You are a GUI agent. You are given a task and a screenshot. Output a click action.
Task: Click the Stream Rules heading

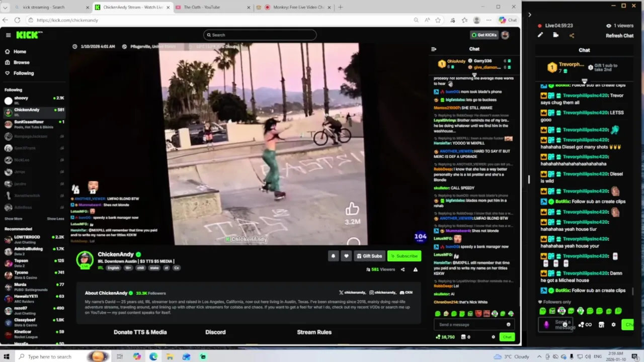pyautogui.click(x=314, y=332)
